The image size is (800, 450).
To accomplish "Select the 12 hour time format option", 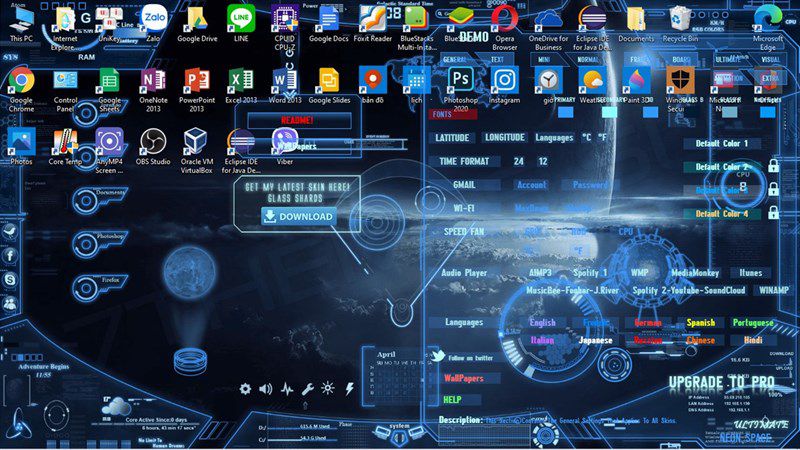I will click(x=542, y=161).
